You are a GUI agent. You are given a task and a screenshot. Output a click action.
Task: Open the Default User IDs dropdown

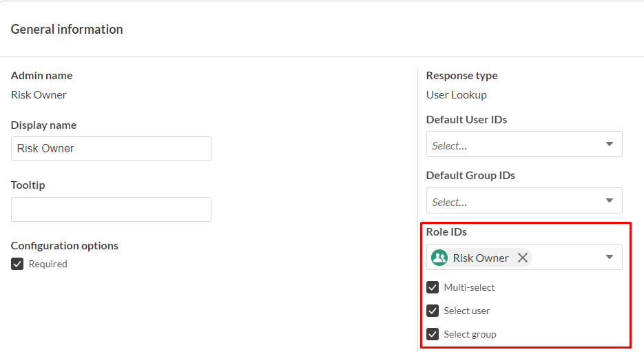click(x=524, y=144)
